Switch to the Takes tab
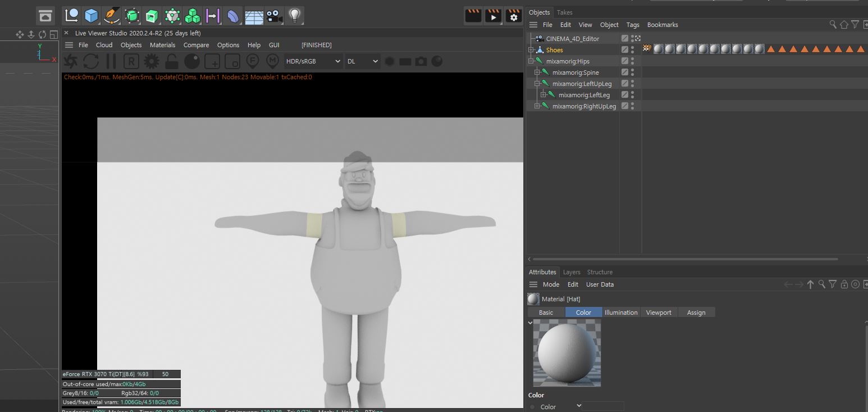 [564, 12]
